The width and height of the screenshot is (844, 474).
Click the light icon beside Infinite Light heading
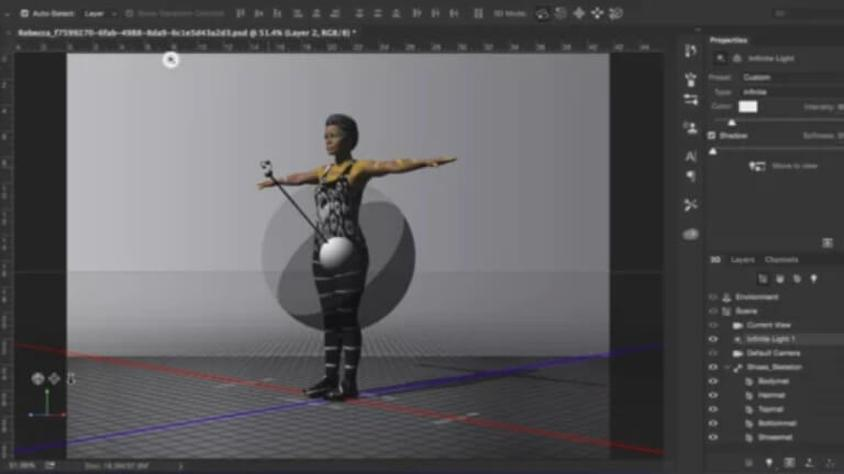(x=721, y=58)
